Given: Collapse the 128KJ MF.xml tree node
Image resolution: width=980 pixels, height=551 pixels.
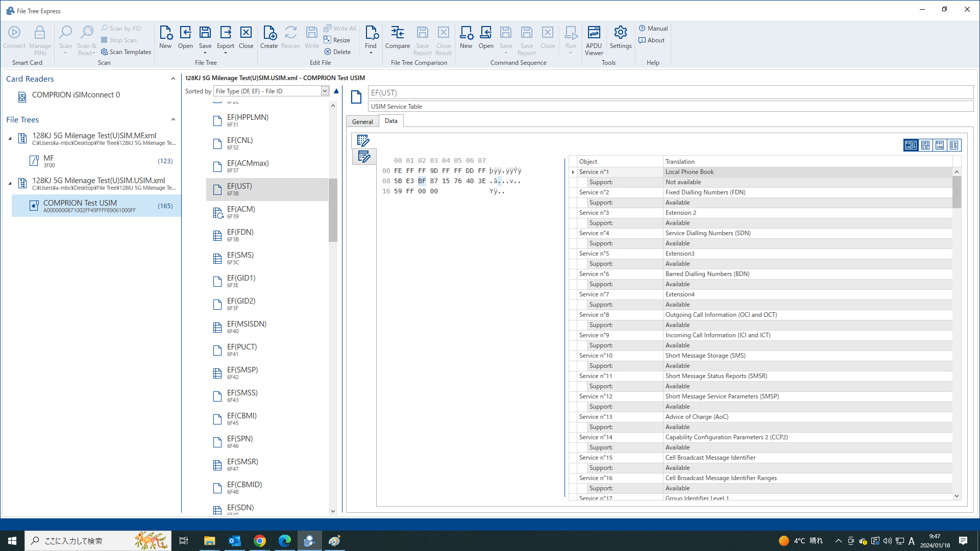Looking at the screenshot, I should click(10, 138).
